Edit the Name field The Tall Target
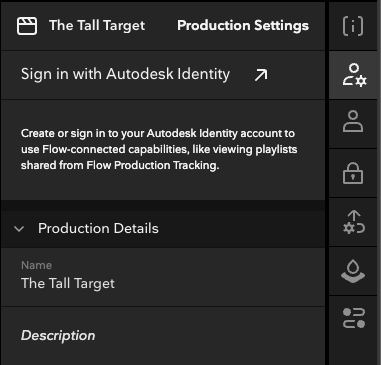Viewport: 381px width, 365px height. tap(163, 277)
